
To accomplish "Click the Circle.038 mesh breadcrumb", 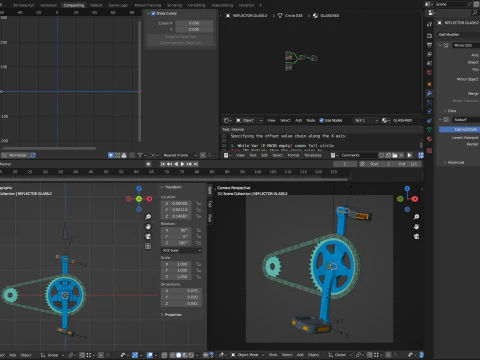I will 290,15.
